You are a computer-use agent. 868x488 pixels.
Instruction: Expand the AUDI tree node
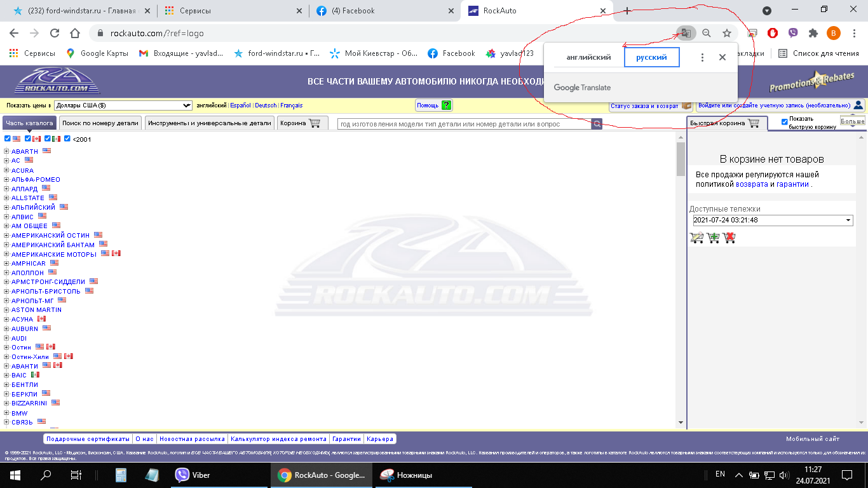pos(6,338)
